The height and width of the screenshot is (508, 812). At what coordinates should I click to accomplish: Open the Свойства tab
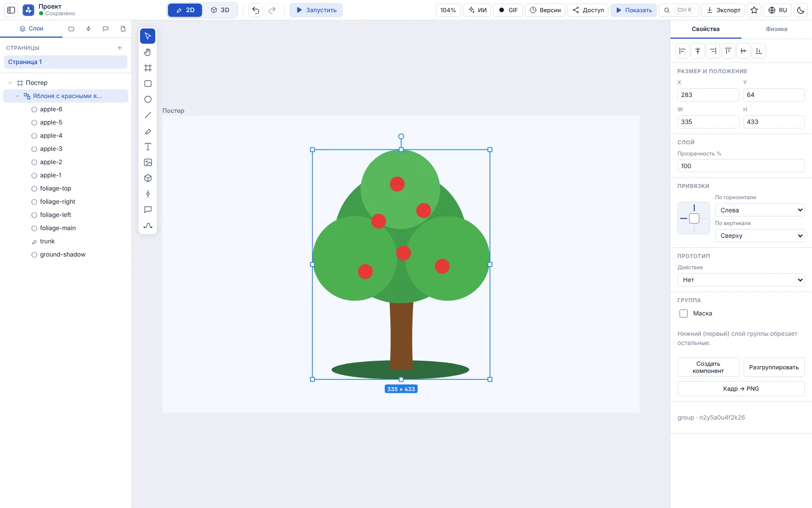705,29
